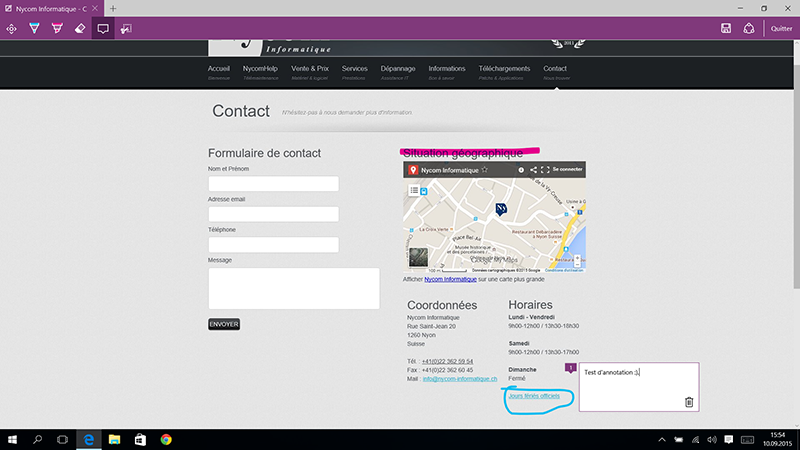Select the Eraser tool
Image resolution: width=800 pixels, height=450 pixels.
80,29
